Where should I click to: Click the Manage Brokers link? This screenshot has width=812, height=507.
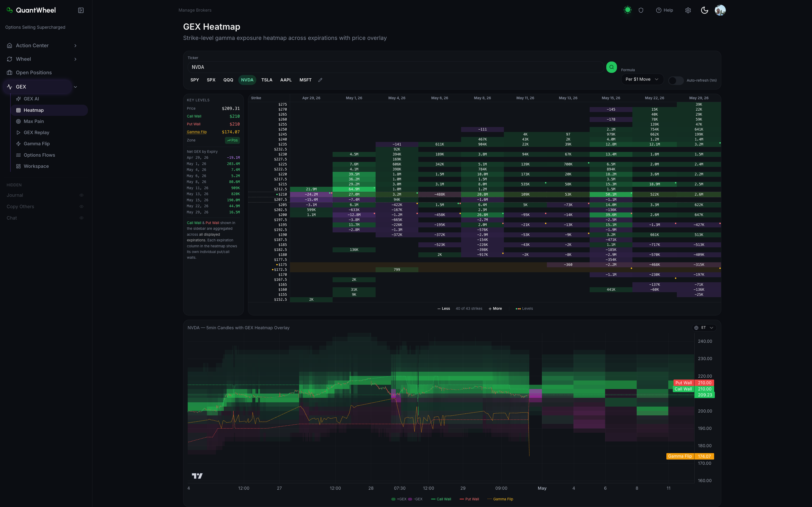coord(195,10)
